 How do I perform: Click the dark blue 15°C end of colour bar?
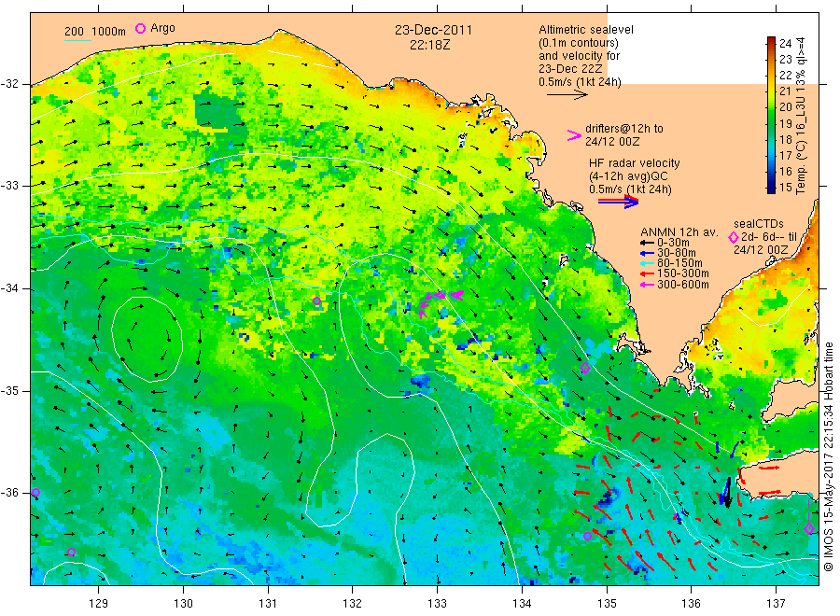tap(771, 188)
